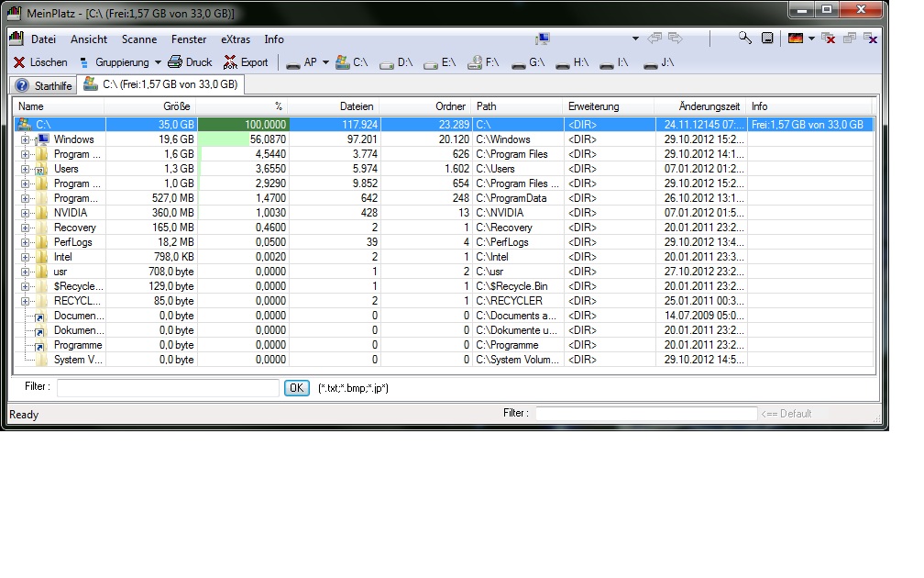Open the Gruppierung grouping tool

[x=115, y=62]
